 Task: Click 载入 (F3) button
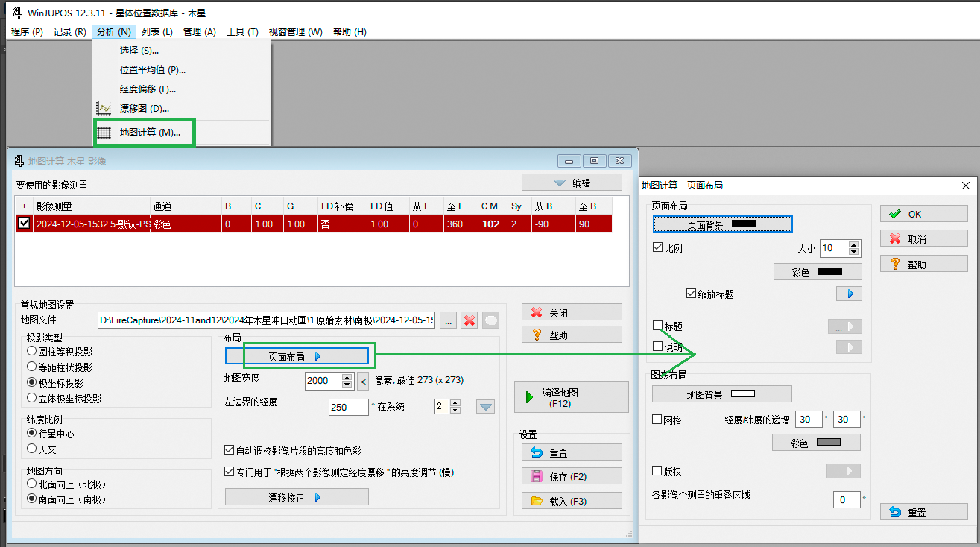pos(572,502)
